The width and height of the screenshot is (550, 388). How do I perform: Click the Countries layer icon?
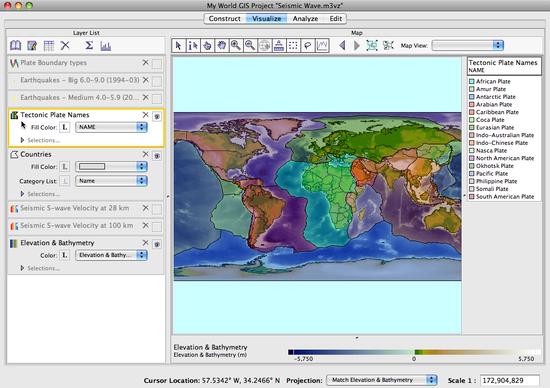(x=14, y=154)
